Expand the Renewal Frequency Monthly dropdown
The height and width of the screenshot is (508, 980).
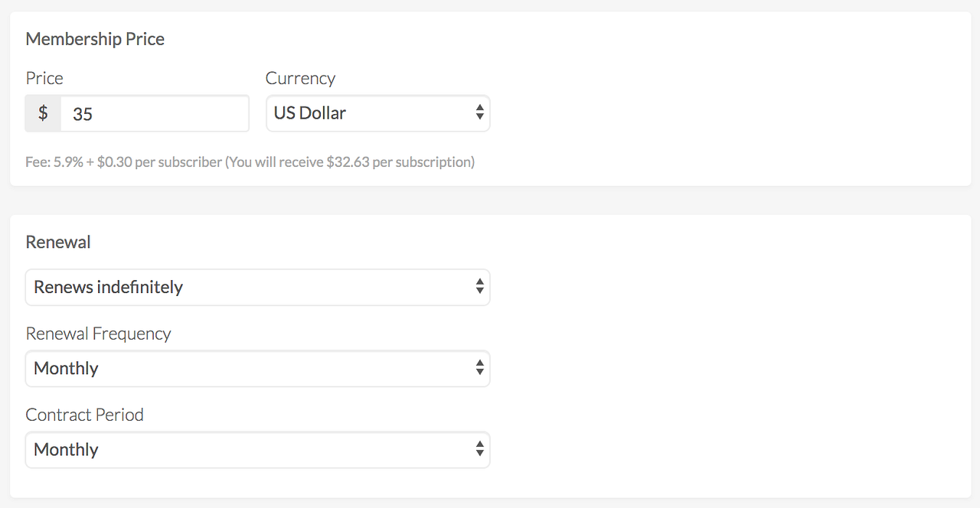pos(257,369)
